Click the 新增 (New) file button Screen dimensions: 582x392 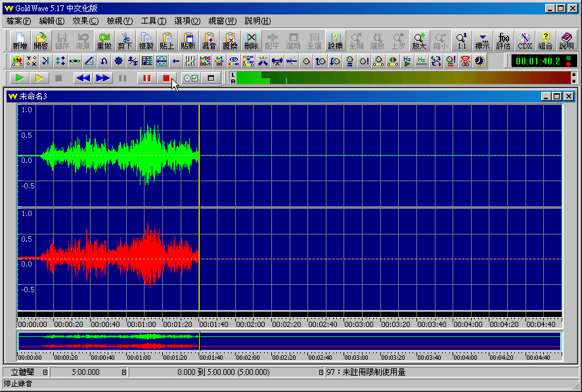20,41
